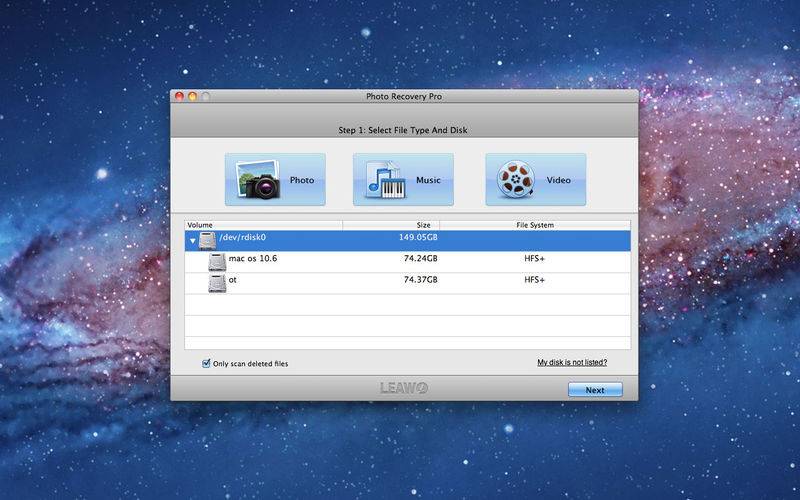Open the My disk is not listed link
Image resolution: width=800 pixels, height=500 pixels.
click(572, 362)
